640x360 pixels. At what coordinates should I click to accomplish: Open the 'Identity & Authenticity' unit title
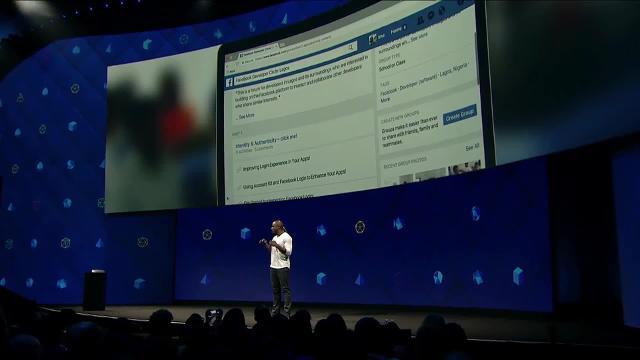(x=266, y=141)
